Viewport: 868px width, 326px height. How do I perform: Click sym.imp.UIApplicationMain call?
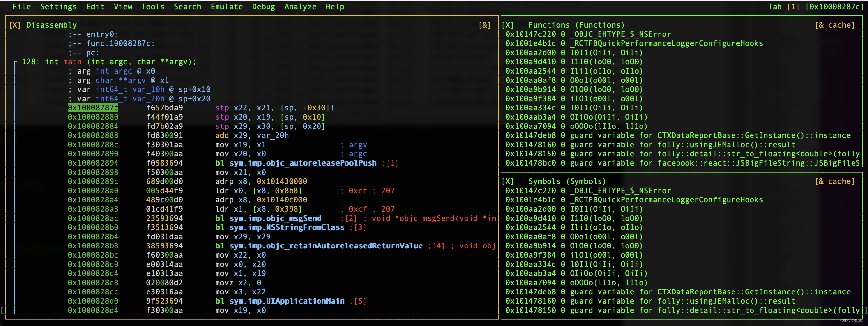287,301
